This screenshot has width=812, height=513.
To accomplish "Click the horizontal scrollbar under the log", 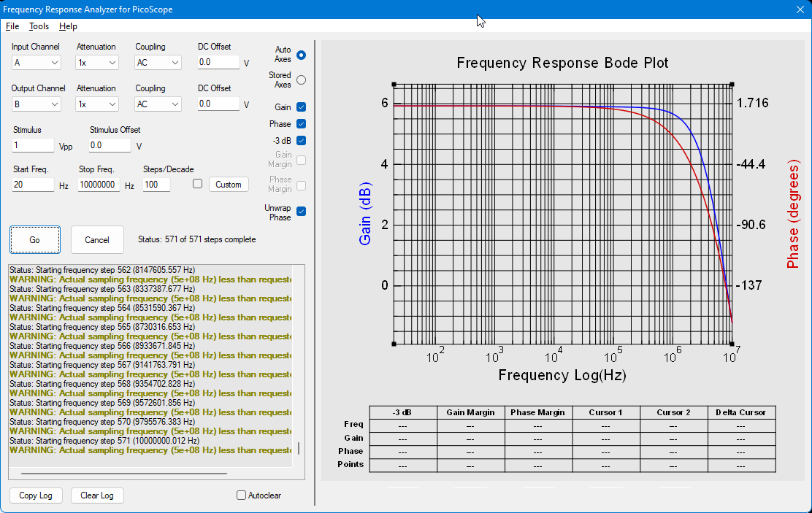I will click(123, 473).
